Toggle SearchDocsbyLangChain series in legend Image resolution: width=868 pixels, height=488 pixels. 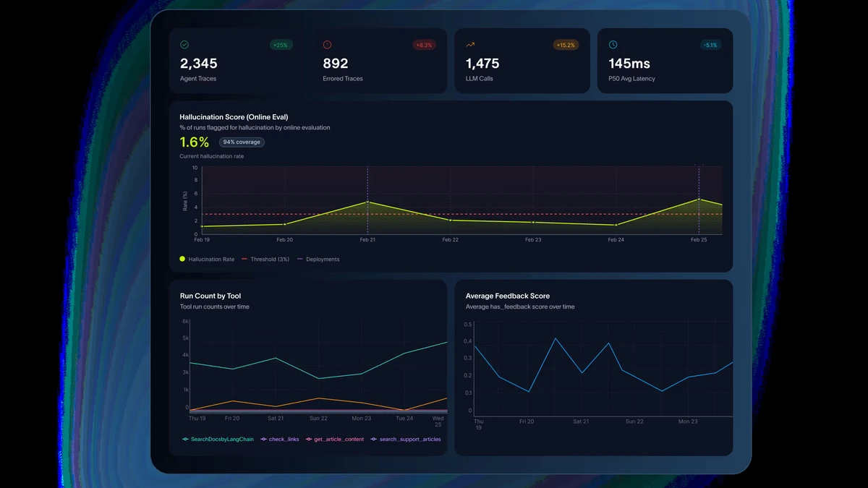pos(218,439)
